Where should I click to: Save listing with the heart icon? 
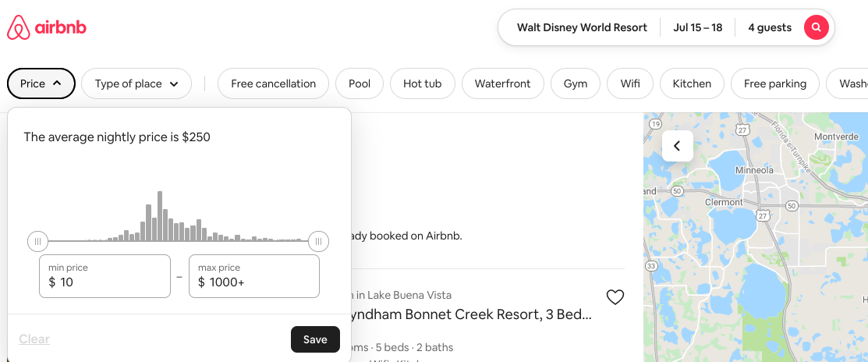click(615, 297)
